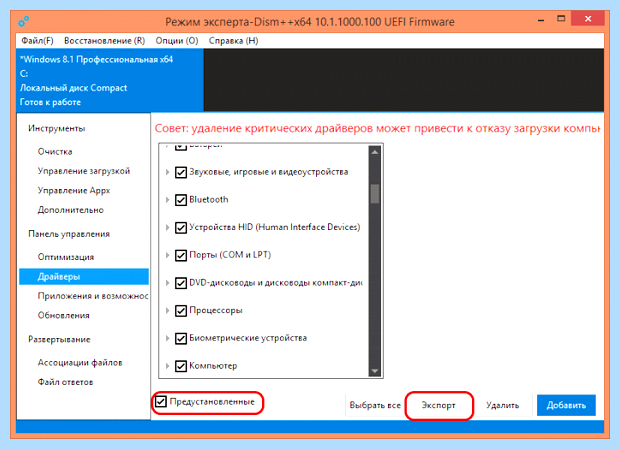Click the driver list scrollbar thumb
The image size is (620, 449).
[x=375, y=194]
